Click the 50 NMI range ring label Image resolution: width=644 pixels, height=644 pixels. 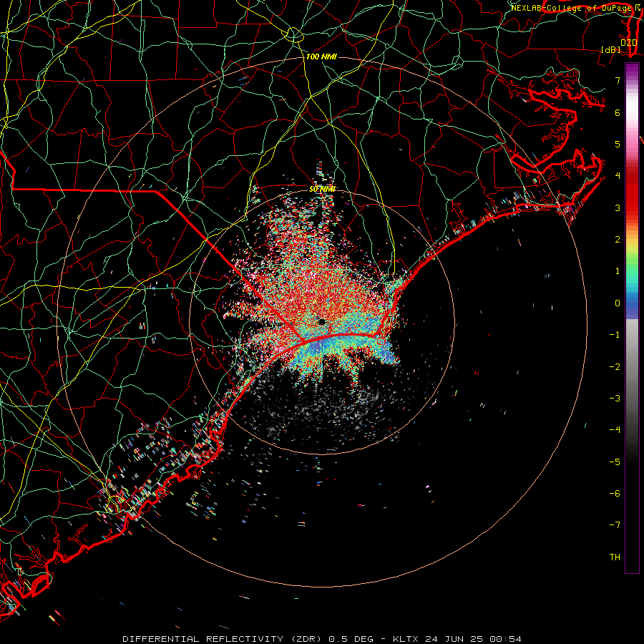point(323,189)
